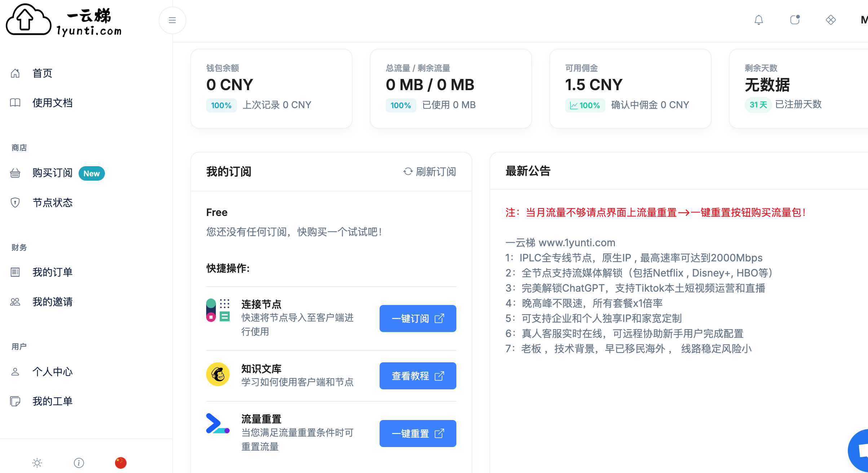This screenshot has width=868, height=473.
Task: Click the 100% badge in 钱包余额 card
Action: tap(221, 105)
